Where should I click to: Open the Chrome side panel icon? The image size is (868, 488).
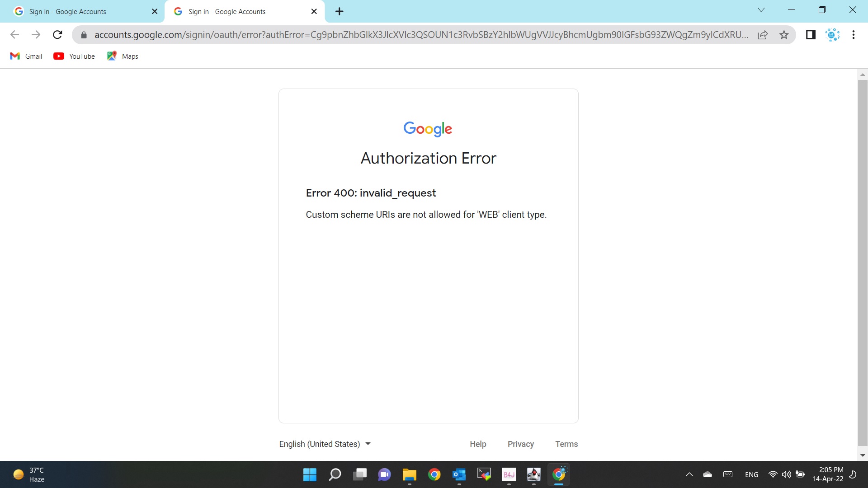click(x=811, y=35)
